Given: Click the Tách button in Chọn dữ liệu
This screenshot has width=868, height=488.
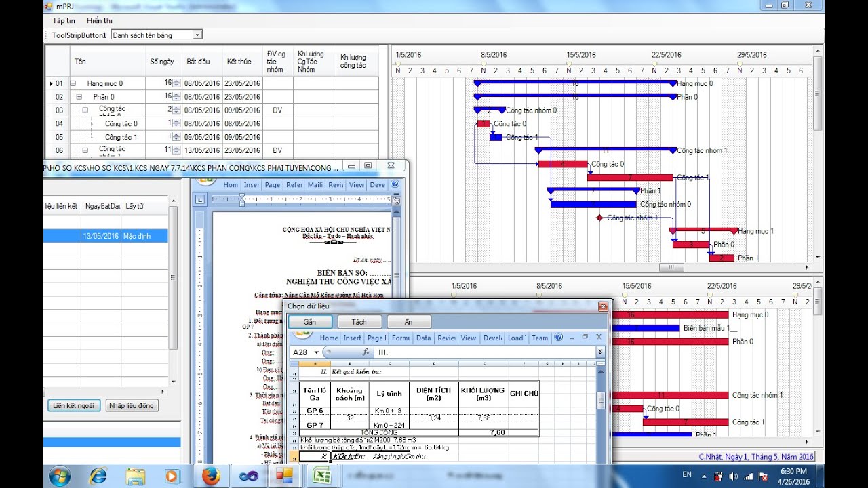Looking at the screenshot, I should tap(359, 322).
